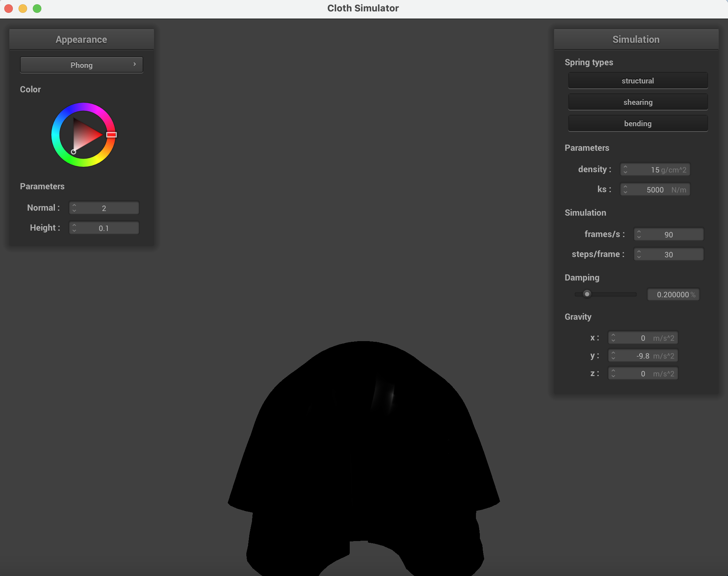The height and width of the screenshot is (576, 728).
Task: Click the gravity z stepper arrows
Action: click(x=613, y=374)
